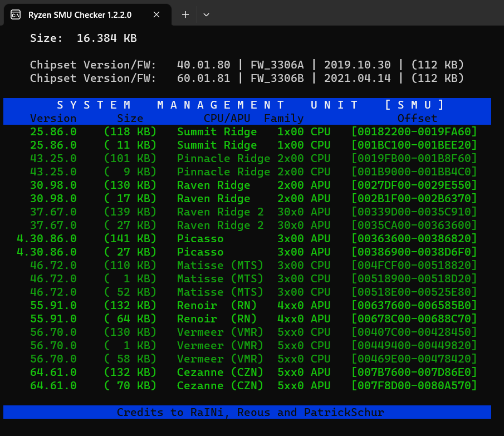The image size is (504, 436).
Task: Click offset [007F8D00-0080A570]
Action: tap(414, 386)
